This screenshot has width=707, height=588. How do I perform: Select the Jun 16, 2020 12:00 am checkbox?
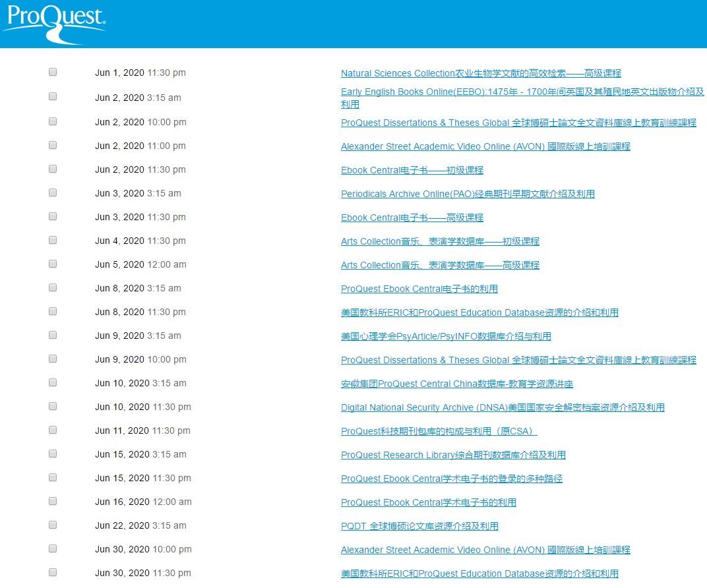(x=53, y=501)
